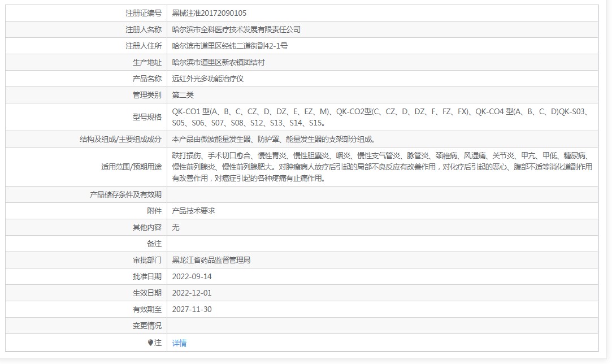Click management class value 第二类
612x364 pixels.
click(183, 96)
